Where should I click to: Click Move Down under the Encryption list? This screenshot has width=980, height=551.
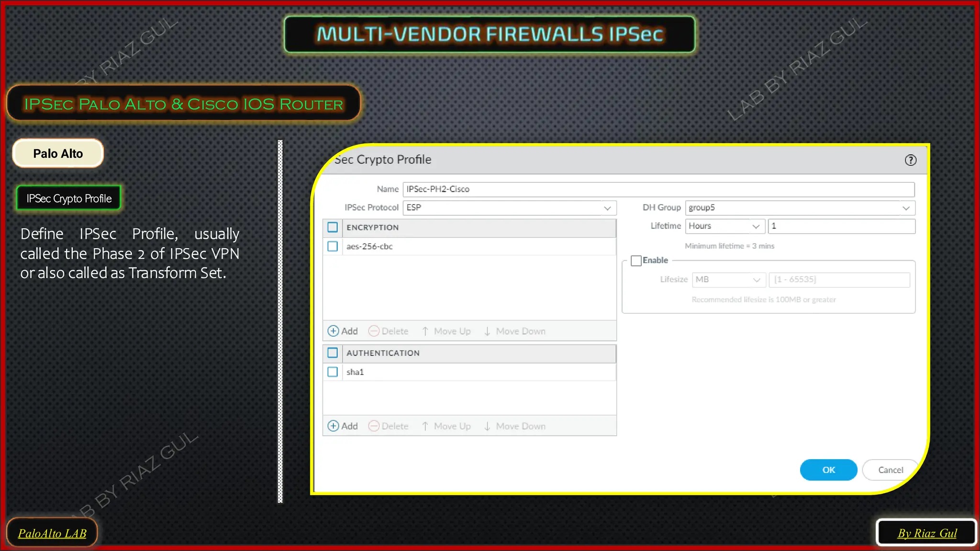point(514,331)
